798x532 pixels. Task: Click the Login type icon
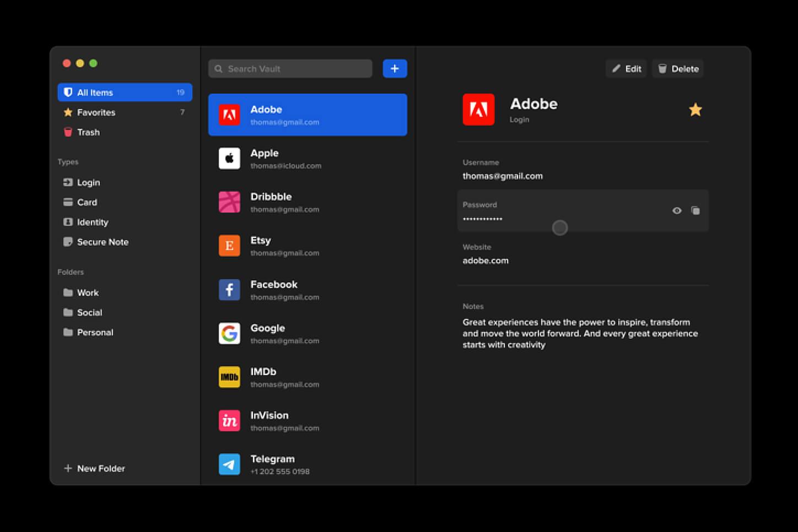68,182
